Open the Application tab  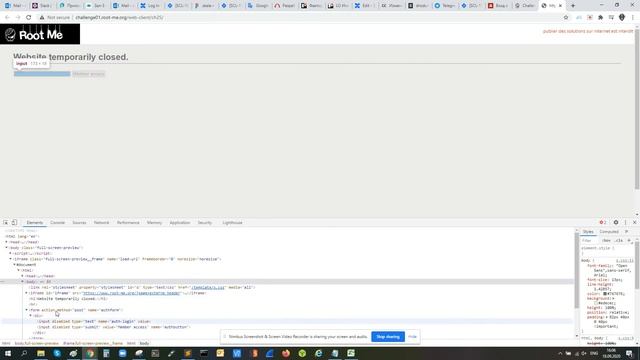pyautogui.click(x=180, y=222)
